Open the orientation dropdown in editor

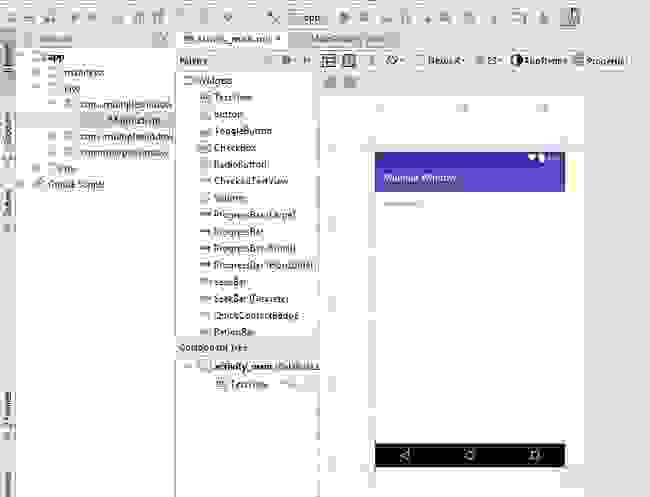click(395, 61)
